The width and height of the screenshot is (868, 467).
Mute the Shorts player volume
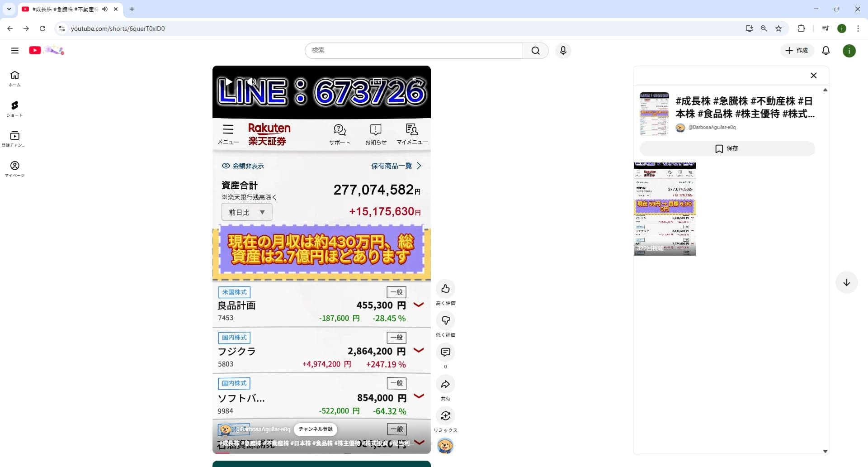(x=252, y=82)
